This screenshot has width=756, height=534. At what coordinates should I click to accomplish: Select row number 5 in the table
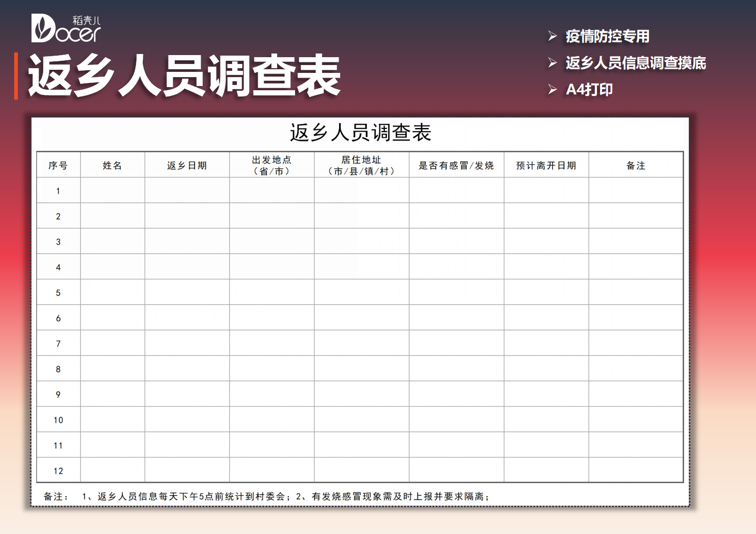tap(58, 292)
